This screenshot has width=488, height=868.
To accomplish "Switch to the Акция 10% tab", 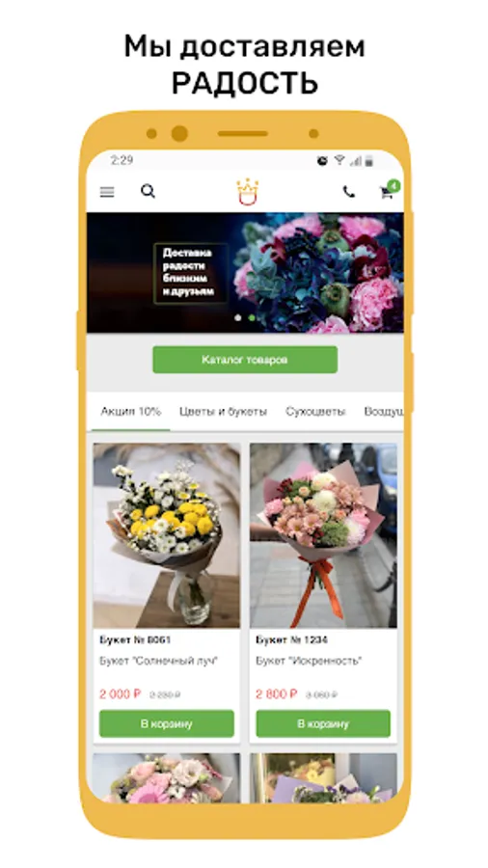I will tap(130, 411).
